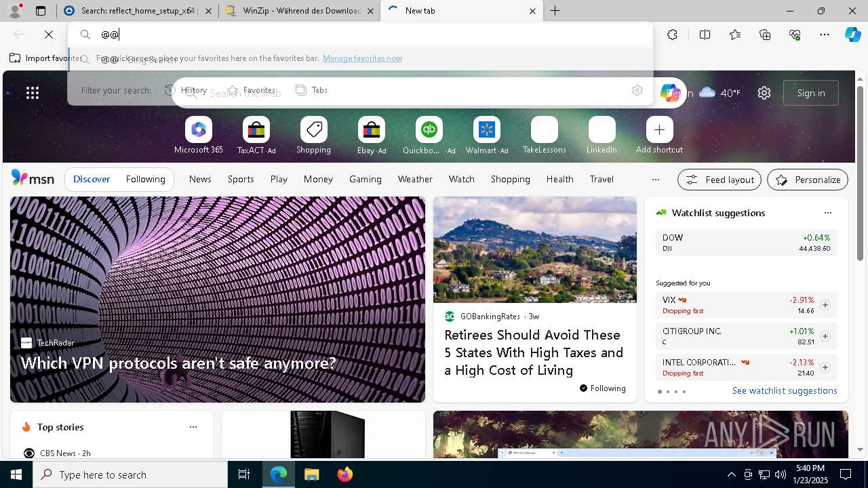The width and height of the screenshot is (868, 488).
Task: Add Citigroup Inc. to watchlist
Action: click(x=825, y=336)
